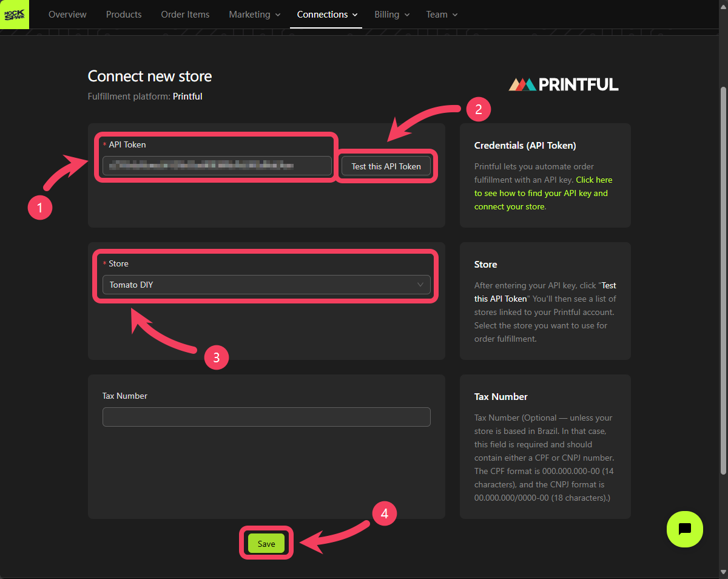This screenshot has height=579, width=728.
Task: Click the 'Tax Number' help panel heading
Action: pyautogui.click(x=501, y=397)
